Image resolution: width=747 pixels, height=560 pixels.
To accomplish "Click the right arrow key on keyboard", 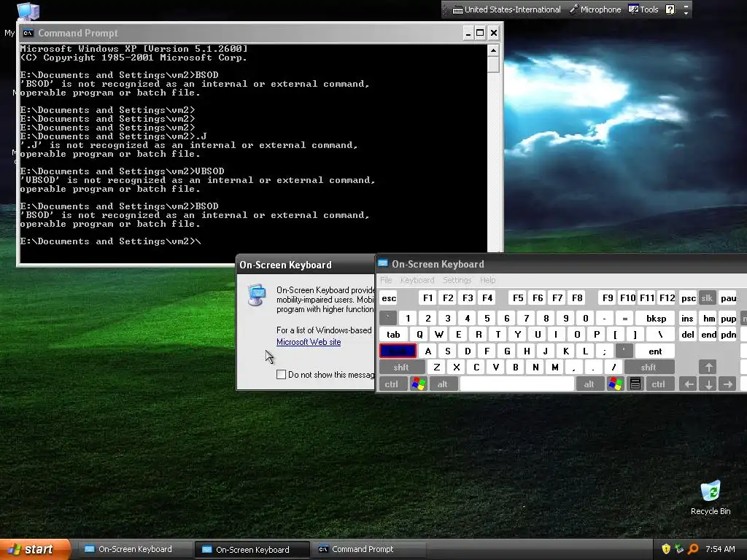I will (727, 384).
